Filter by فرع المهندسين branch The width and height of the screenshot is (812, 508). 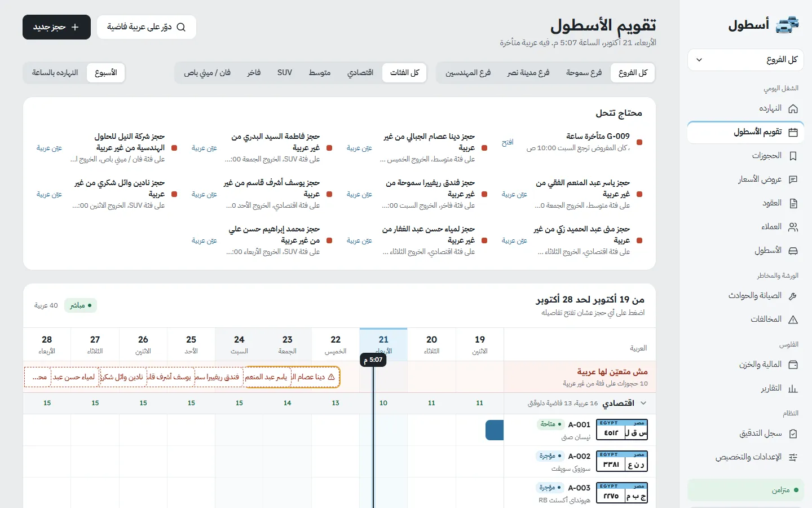point(468,73)
